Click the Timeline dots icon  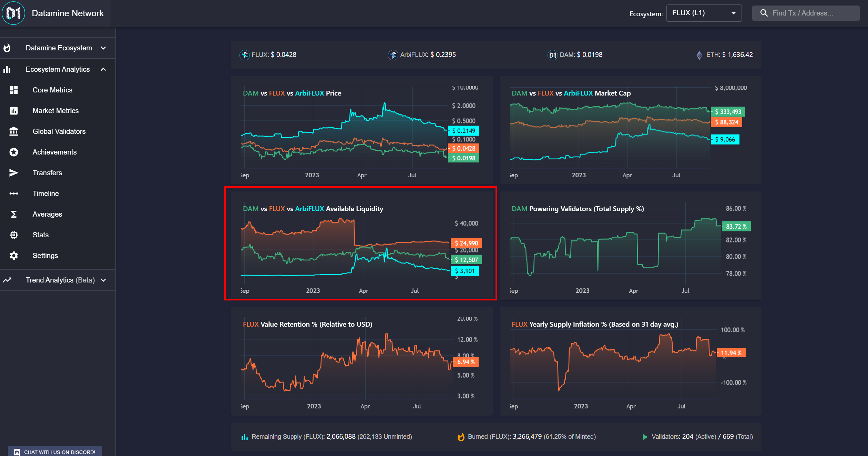point(14,194)
